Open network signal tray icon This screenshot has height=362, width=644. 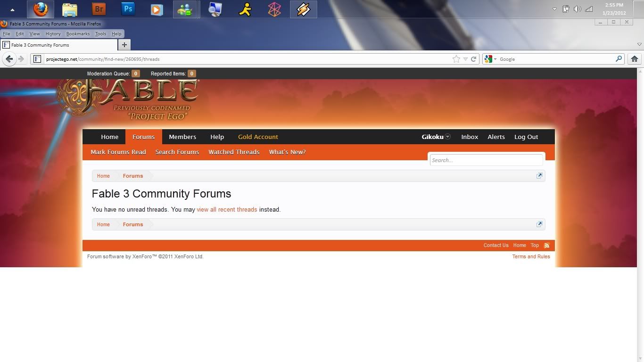(589, 9)
